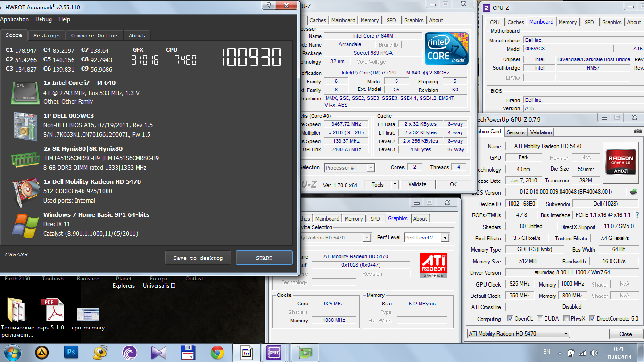Show hidden tray icons arrow
Screen dimensions: 644x362
560,353
